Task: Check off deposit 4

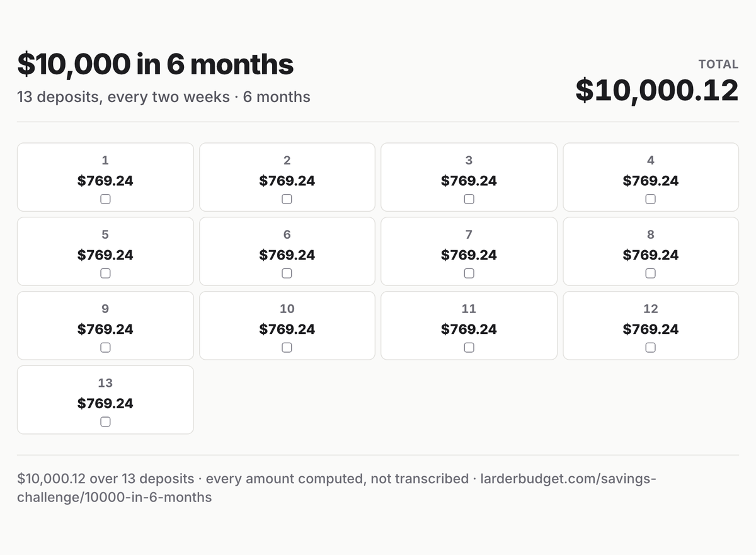Action: coord(650,199)
